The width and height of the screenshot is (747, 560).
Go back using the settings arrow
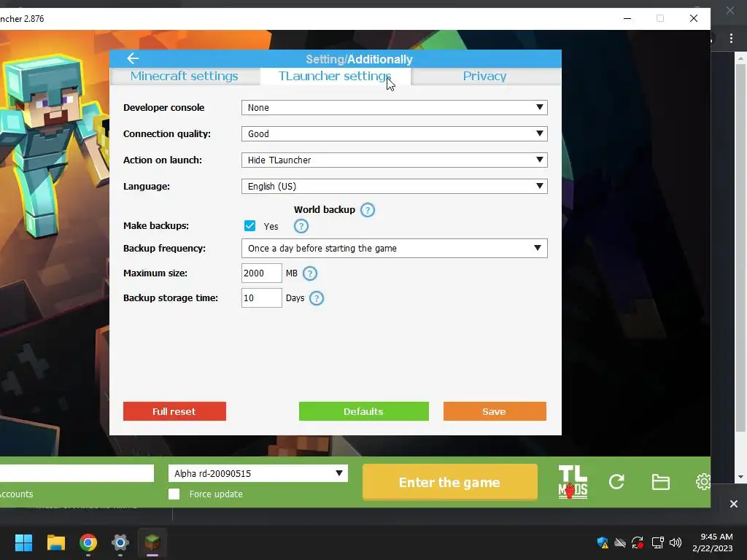pos(133,58)
